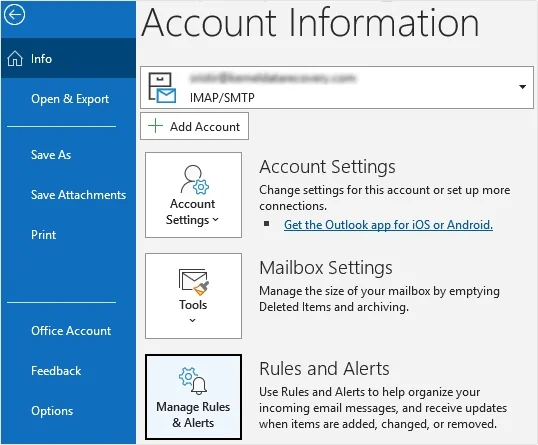Click the Account Information heading
Image resolution: width=538 pixels, height=445 pixels.
[310, 23]
